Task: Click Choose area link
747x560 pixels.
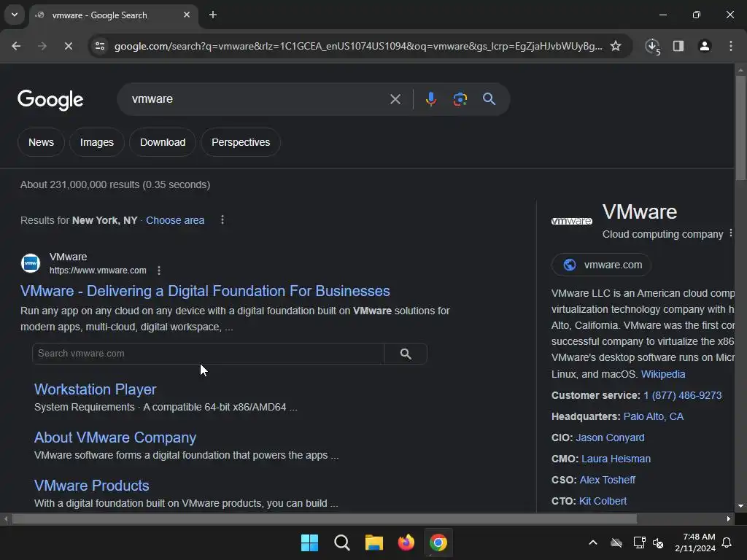Action: pyautogui.click(x=175, y=220)
